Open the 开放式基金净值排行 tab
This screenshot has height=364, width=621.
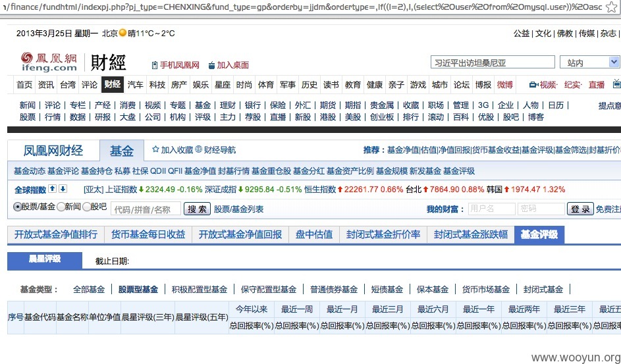pyautogui.click(x=56, y=234)
